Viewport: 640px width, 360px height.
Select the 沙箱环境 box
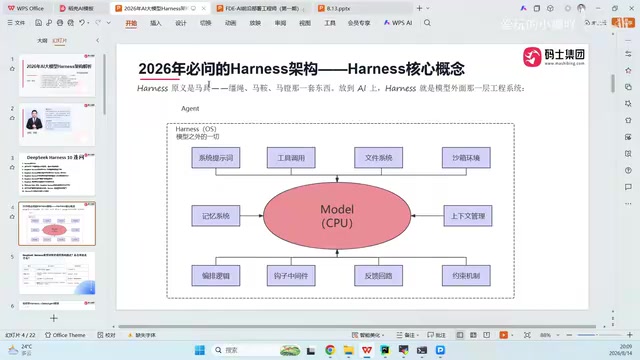pos(466,158)
